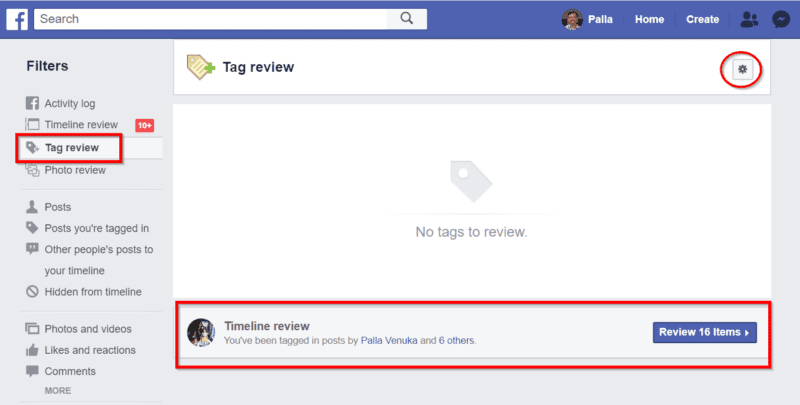Select the Timeline review filter

[81, 124]
